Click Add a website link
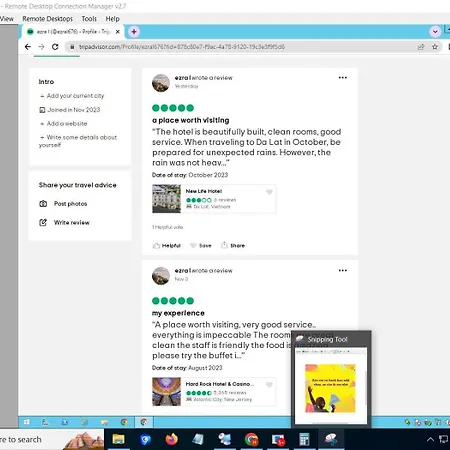 point(67,124)
